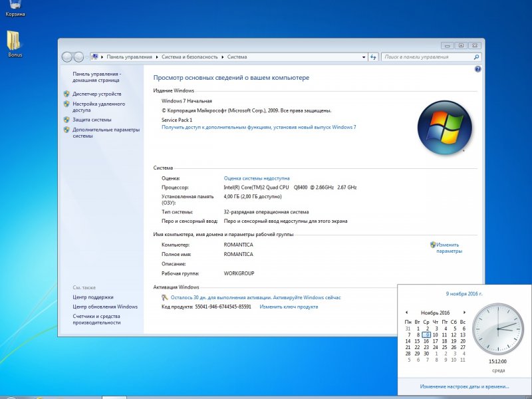
Task: Open the Корзина recycle bin icon
Action: (15, 8)
